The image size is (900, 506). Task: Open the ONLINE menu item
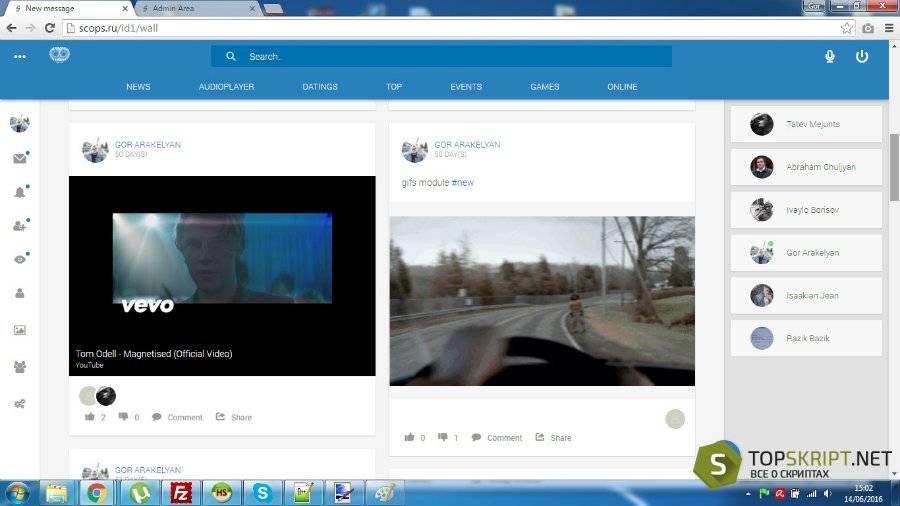pyautogui.click(x=622, y=87)
